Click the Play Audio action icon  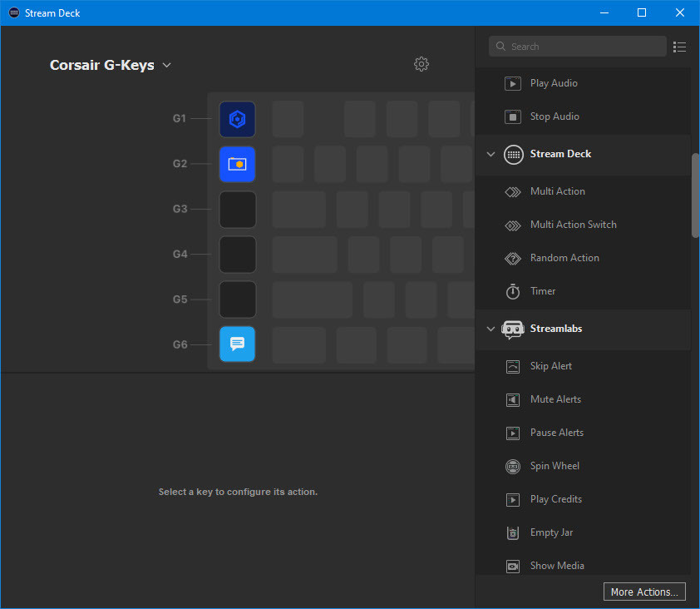512,83
